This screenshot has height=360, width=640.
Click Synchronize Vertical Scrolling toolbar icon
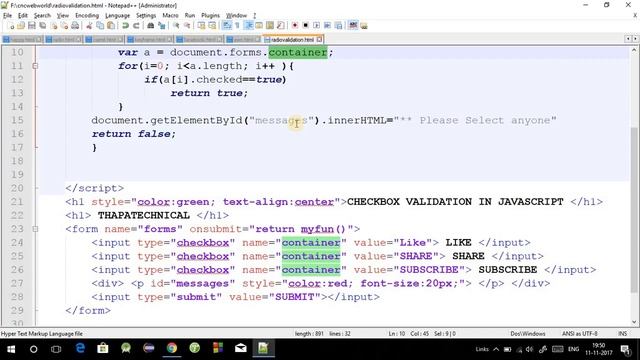201,26
